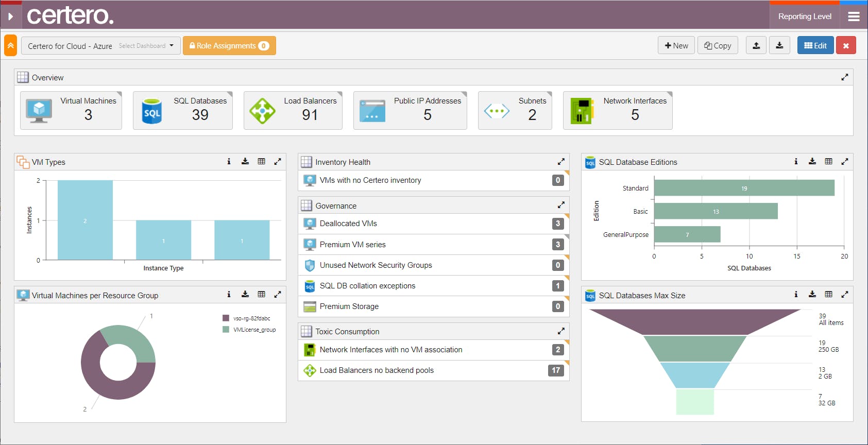
Task: Show table view for SQL Database Editions
Action: pyautogui.click(x=828, y=162)
